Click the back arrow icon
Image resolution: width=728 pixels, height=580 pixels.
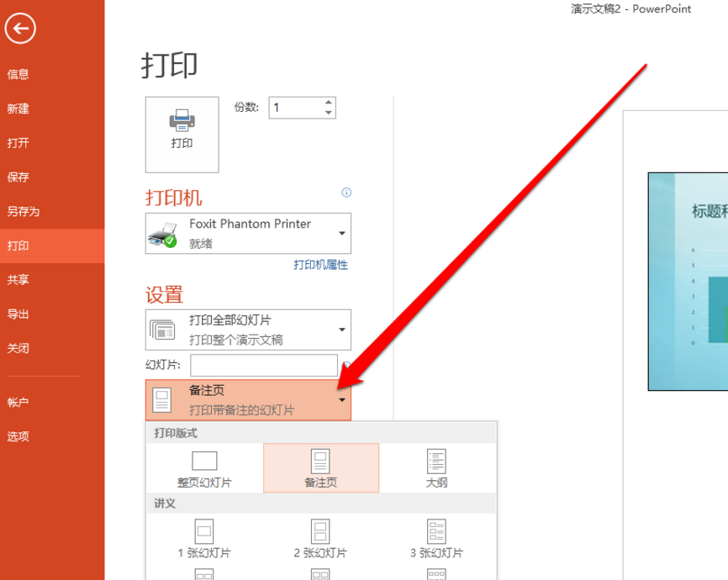[x=20, y=29]
